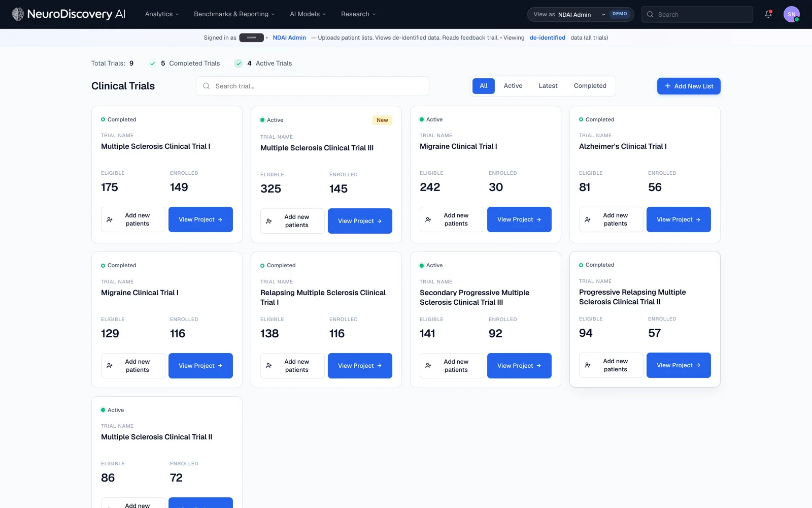Click add-user icon on Alzheimer's Clinical Trial I
This screenshot has height=508, width=812.
tap(588, 219)
